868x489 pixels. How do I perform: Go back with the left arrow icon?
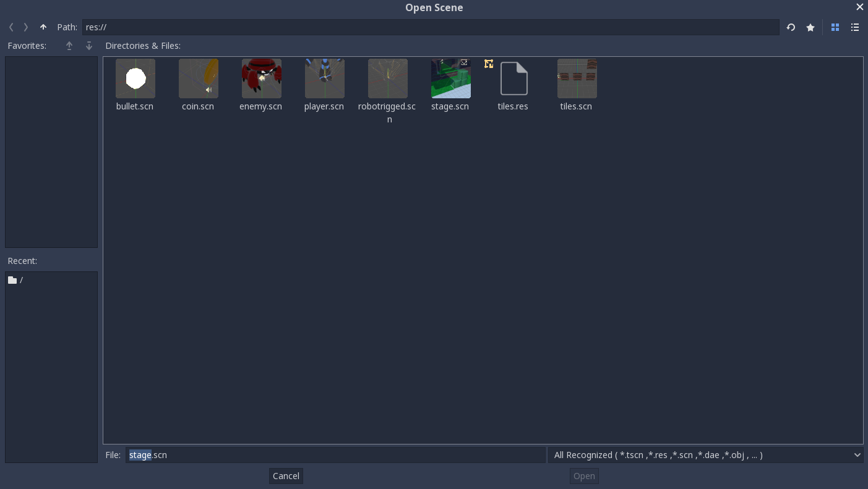(x=11, y=27)
